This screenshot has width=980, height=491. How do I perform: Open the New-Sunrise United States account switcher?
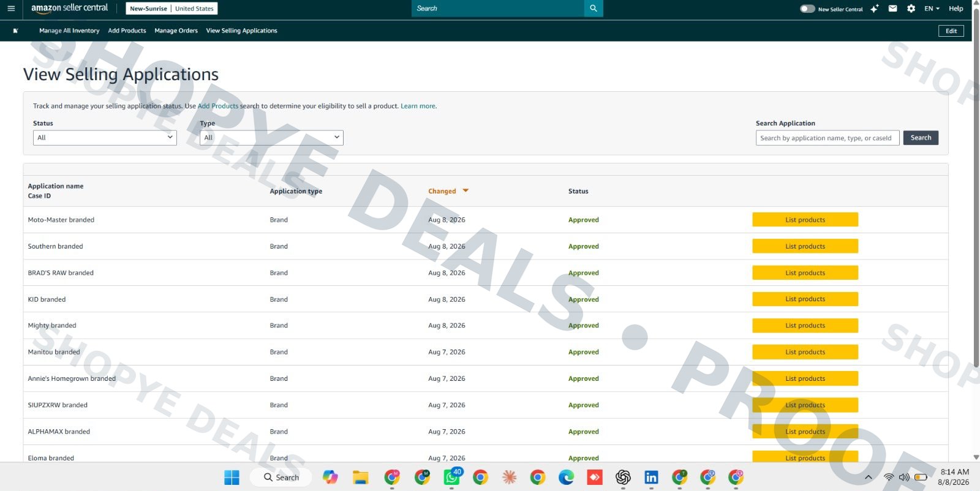click(x=171, y=9)
